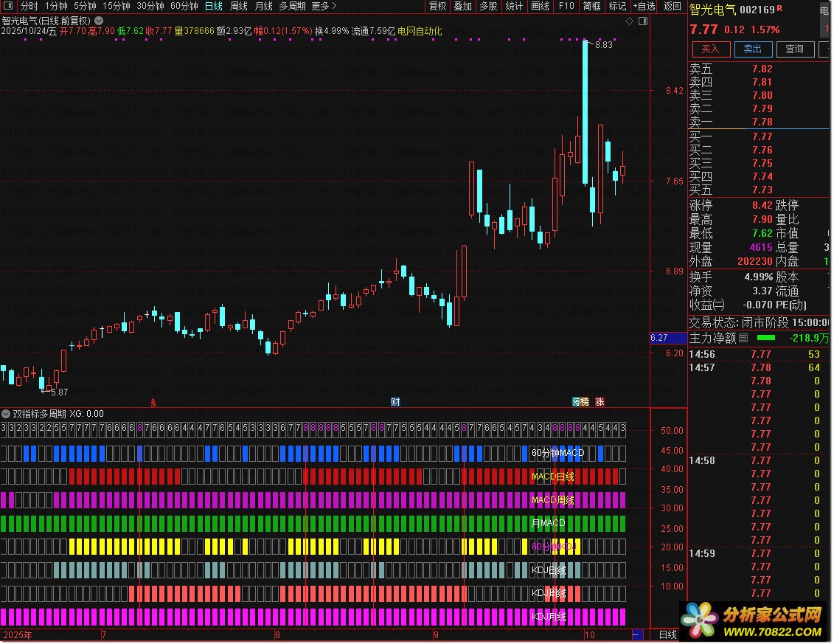Viewport: 834px width, 644px height.
Task: Click the 主力净额 value -218.9万
Action: 808,338
